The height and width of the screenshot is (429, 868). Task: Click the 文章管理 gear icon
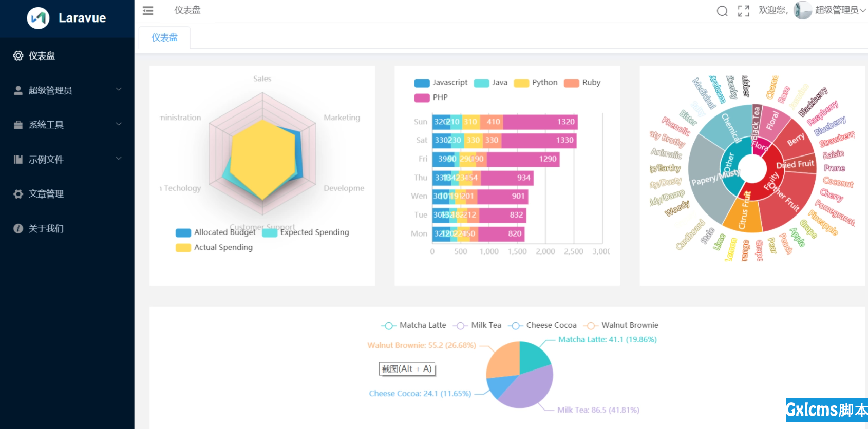18,194
